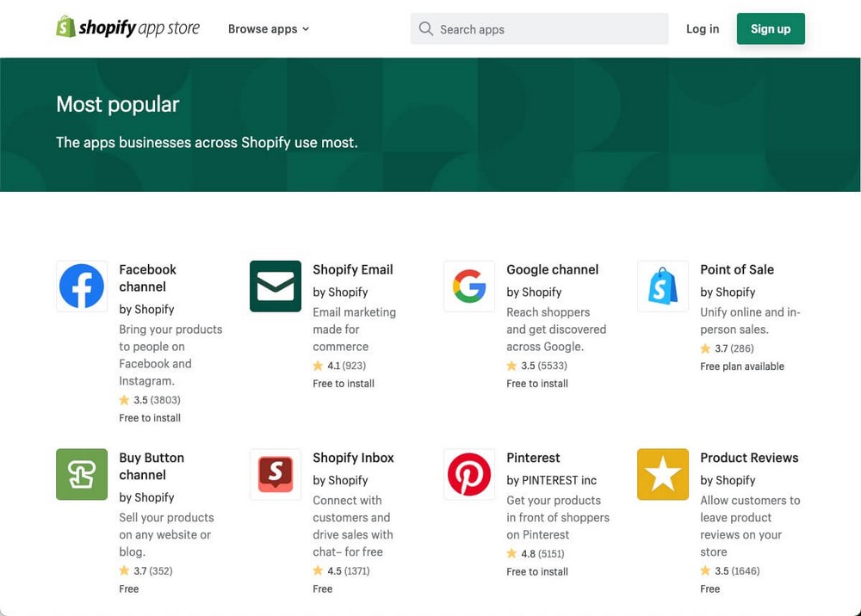Click the 4.1 (923) rating for Shopify Email
Screen dimensions: 861x616
coord(339,366)
